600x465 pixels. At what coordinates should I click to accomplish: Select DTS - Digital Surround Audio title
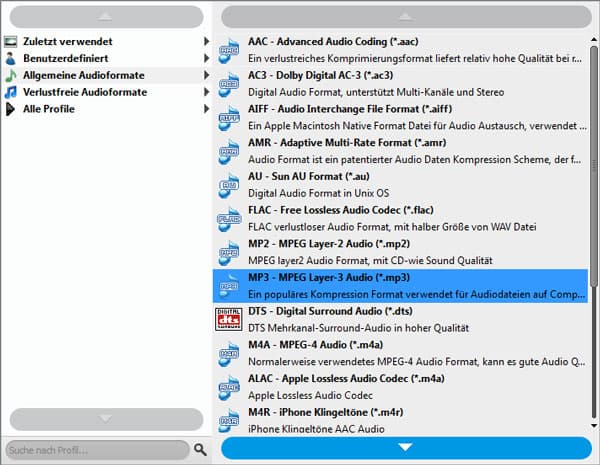[x=330, y=311]
